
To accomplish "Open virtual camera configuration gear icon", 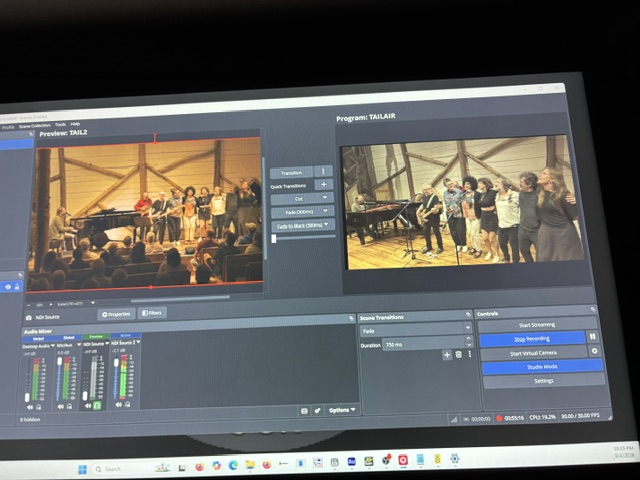I will (594, 351).
